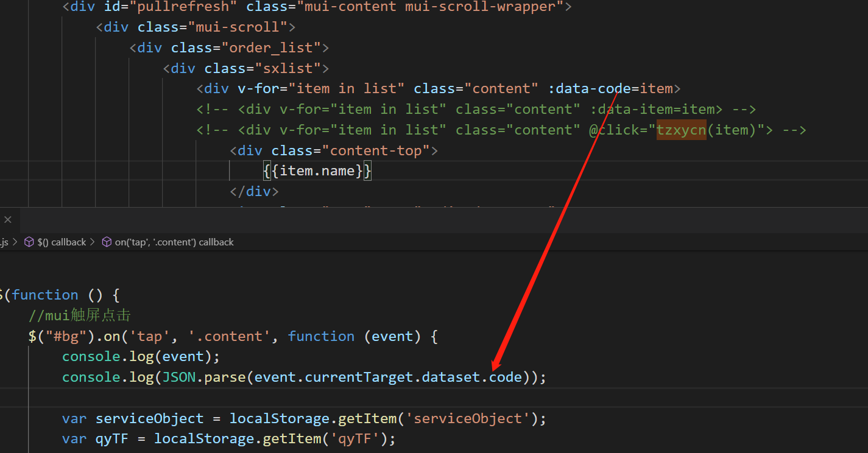Viewport: 868px width, 453px height.
Task: Click the //mui触屏点击 comment
Action: 80,315
